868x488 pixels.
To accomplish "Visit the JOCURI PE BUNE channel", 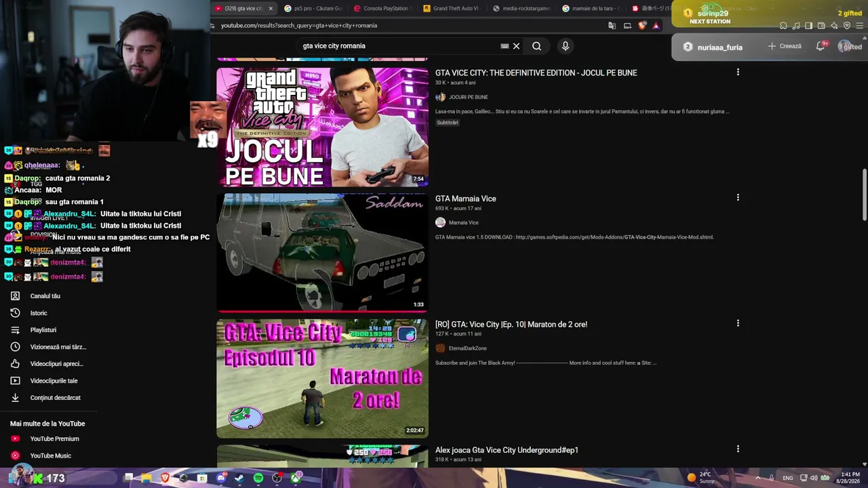I will (x=468, y=97).
